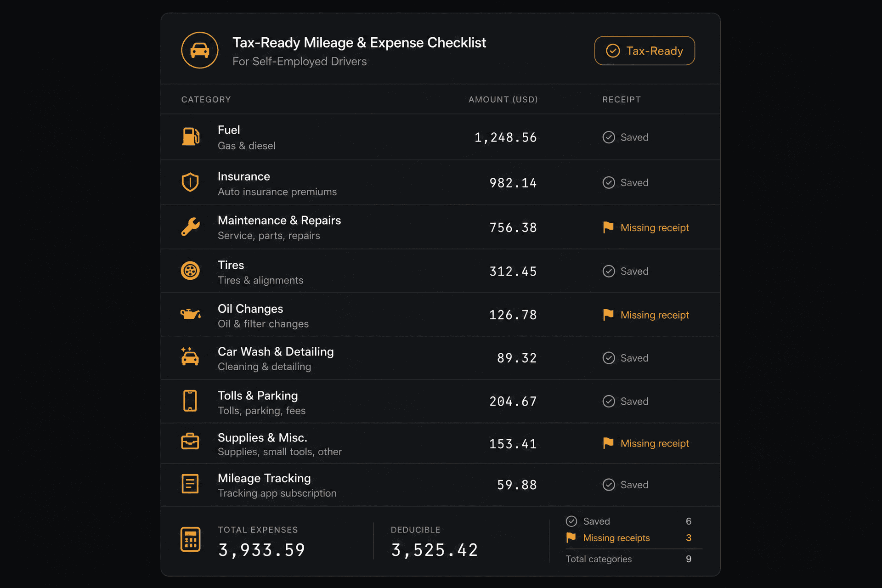Click the 153.41 amount

click(513, 444)
